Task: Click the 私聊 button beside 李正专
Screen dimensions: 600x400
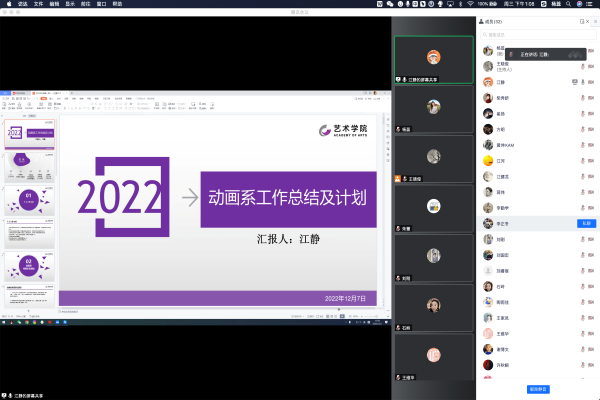Action: (x=585, y=223)
